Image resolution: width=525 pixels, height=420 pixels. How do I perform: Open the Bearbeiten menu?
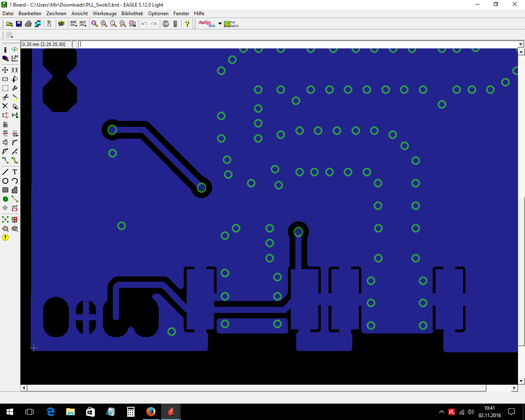pyautogui.click(x=30, y=14)
